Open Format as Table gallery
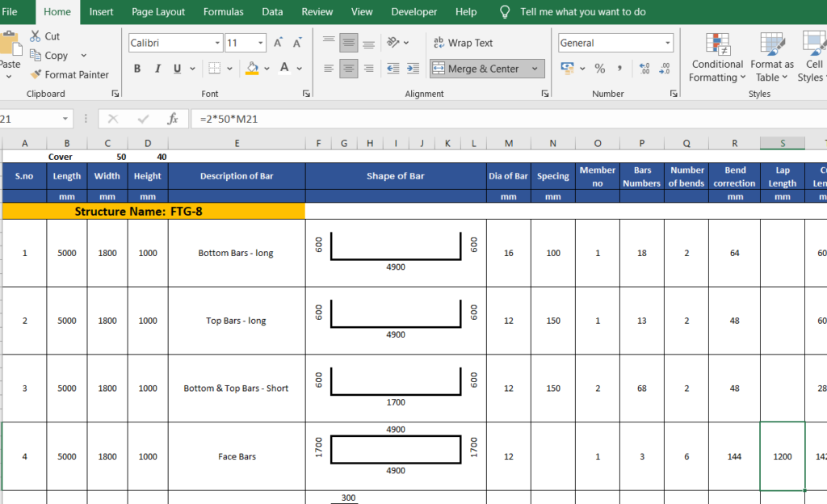Image resolution: width=827 pixels, height=504 pixels. coord(771,57)
